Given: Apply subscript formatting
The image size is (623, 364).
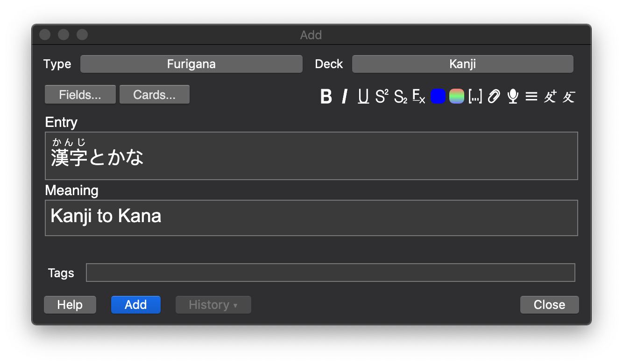Looking at the screenshot, I should [400, 97].
